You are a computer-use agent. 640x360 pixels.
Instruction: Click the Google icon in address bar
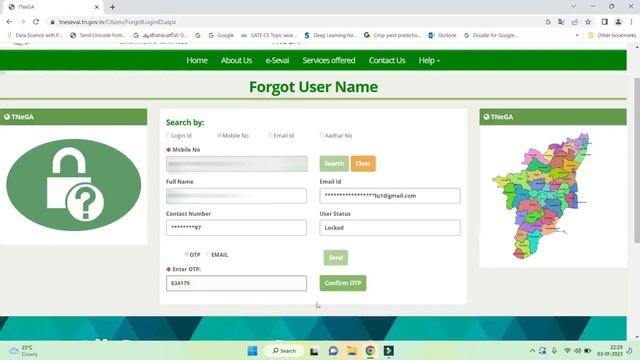coord(548,22)
